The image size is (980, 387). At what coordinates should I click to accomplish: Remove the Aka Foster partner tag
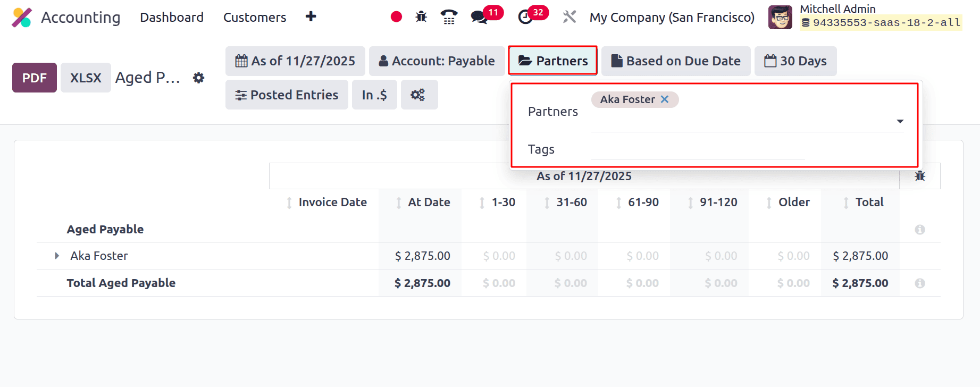[x=665, y=99]
